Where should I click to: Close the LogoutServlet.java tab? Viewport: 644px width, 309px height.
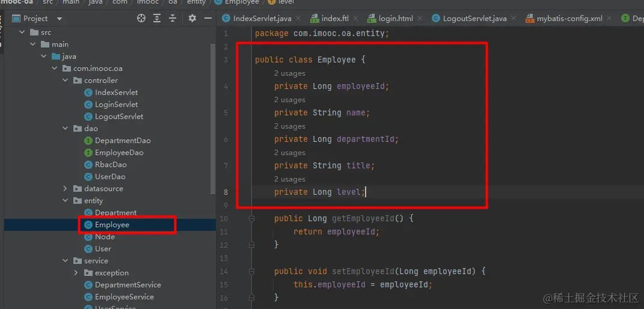[x=514, y=19]
